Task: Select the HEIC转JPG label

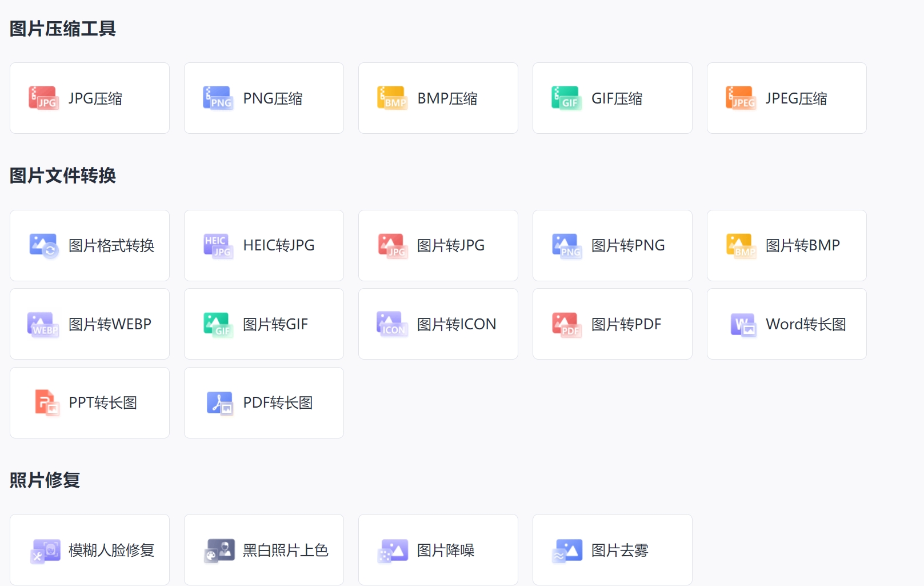Action: click(278, 245)
